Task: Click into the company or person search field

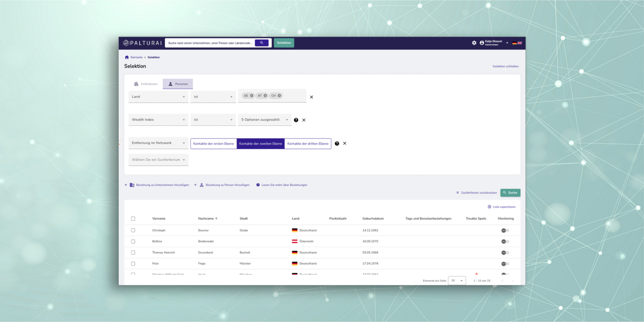Action: click(210, 43)
